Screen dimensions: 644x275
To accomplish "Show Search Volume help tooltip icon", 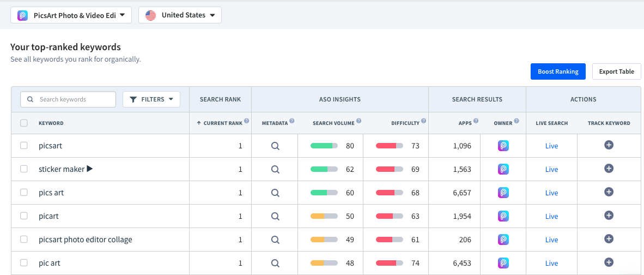I will click(359, 121).
